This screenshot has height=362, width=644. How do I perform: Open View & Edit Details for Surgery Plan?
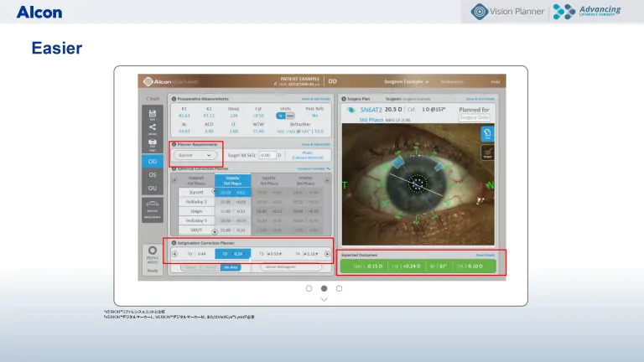click(x=480, y=99)
